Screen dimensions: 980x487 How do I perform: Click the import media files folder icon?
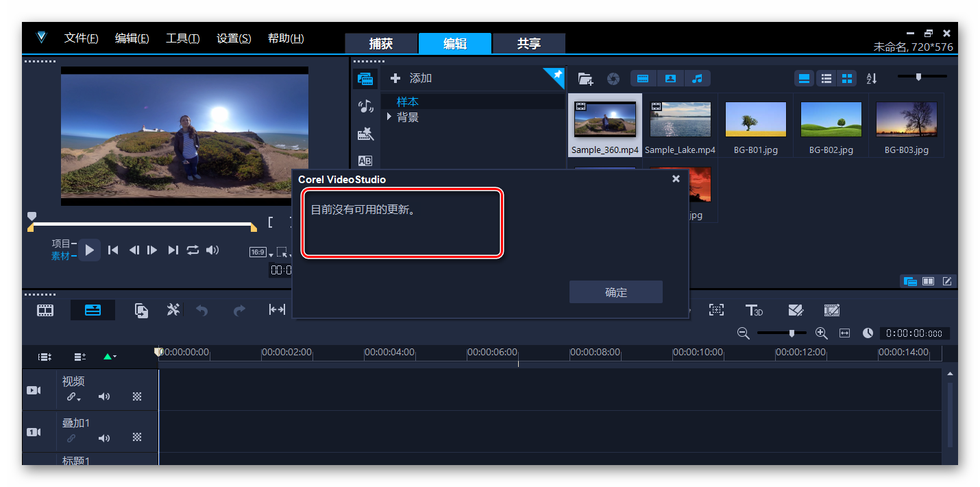point(585,79)
